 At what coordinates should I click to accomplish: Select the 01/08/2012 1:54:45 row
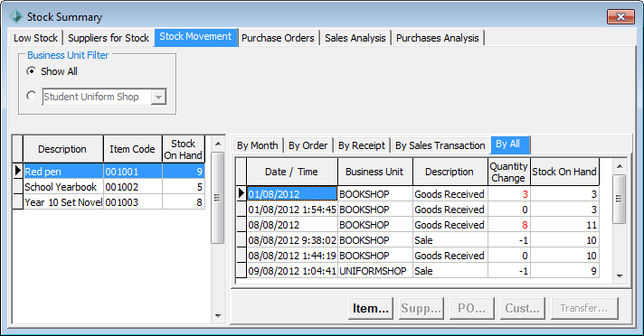click(x=418, y=210)
